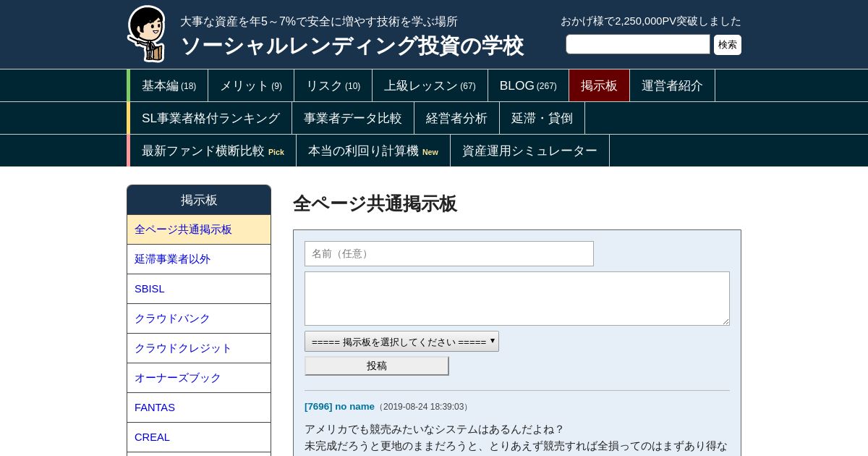This screenshot has height=456, width=868.
Task: Click the おかげ様で2,250,000PV突破しました text
Action: coord(651,21)
